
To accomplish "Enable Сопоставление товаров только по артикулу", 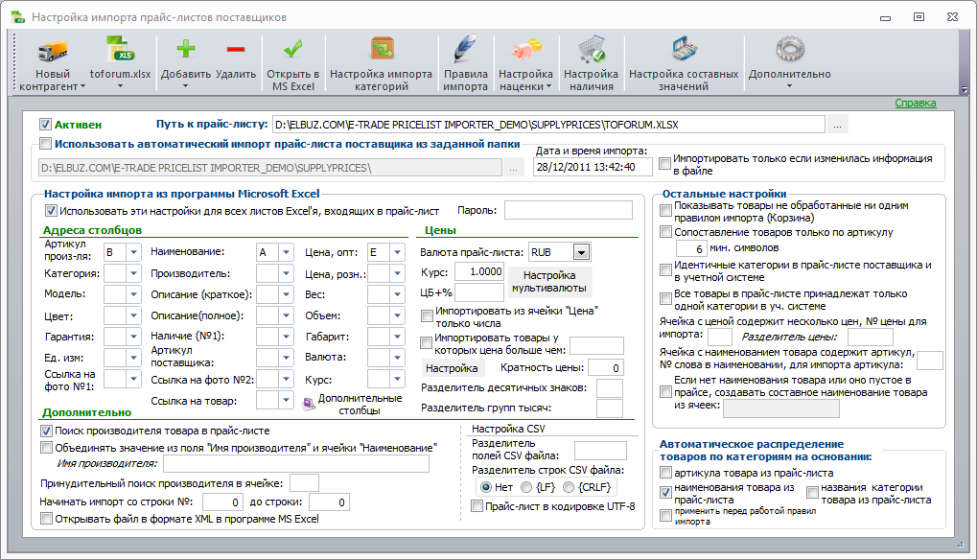I will pos(665,232).
